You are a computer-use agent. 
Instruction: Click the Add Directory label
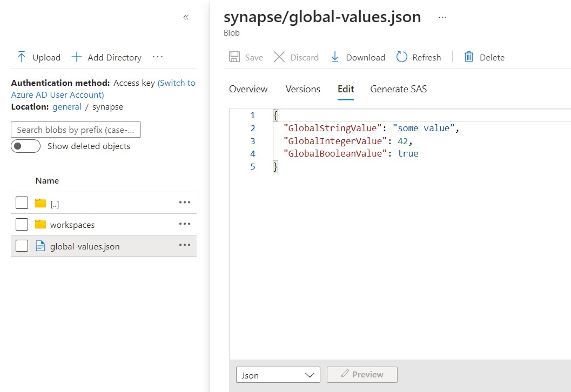click(115, 58)
